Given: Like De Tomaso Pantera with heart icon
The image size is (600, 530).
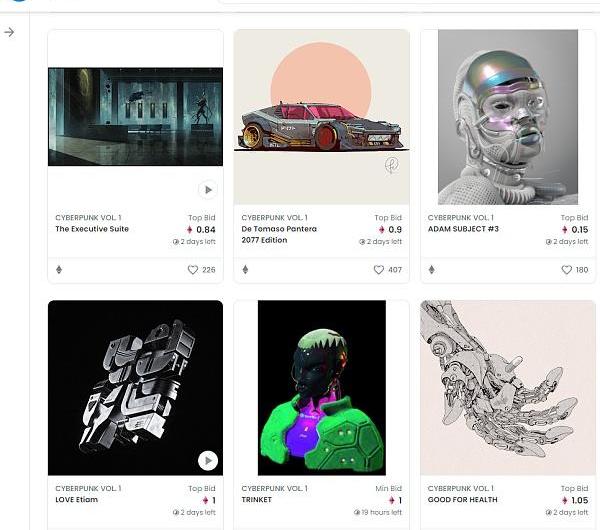Looking at the screenshot, I should pos(378,270).
